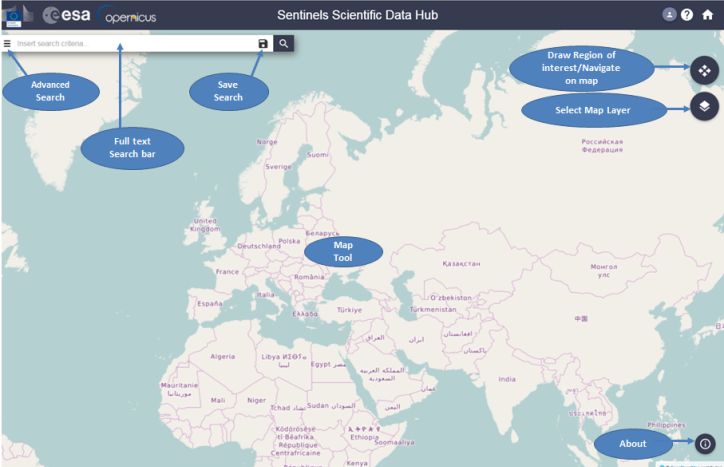
Task: Open the Advanced Search hamburger menu
Action: click(x=7, y=43)
